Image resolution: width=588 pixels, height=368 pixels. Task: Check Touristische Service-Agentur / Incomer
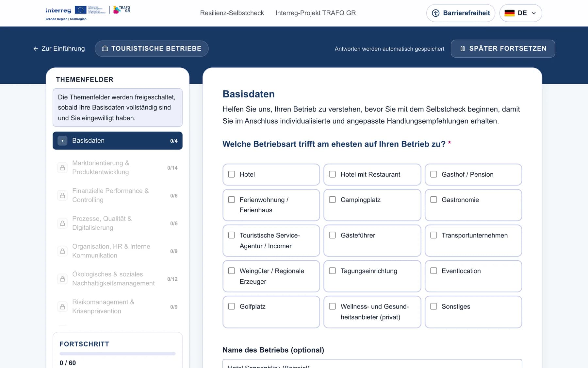(x=232, y=235)
